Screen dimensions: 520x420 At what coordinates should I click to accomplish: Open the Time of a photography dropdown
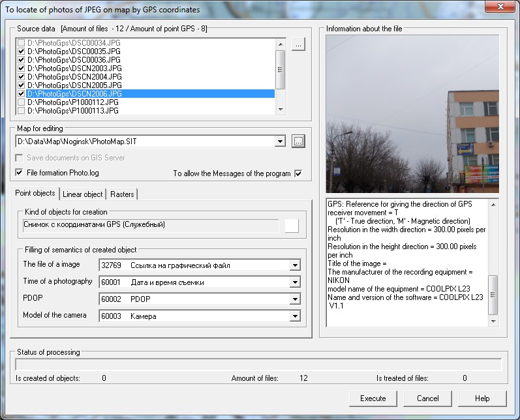pos(295,282)
